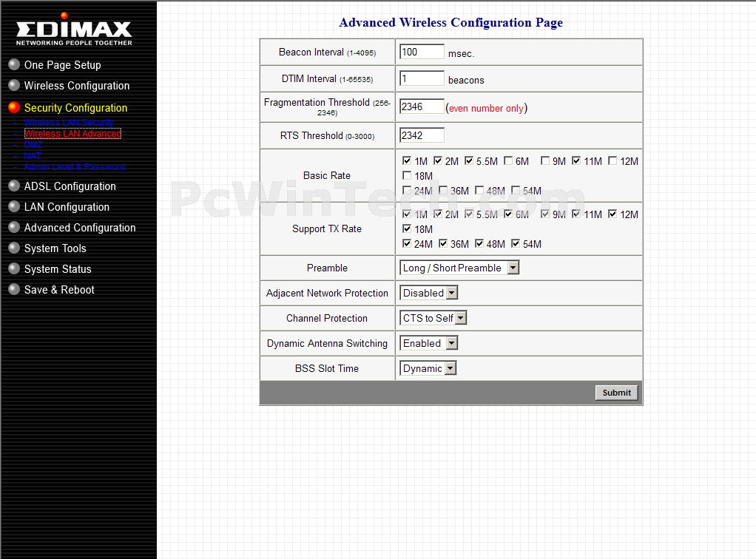Viewport: 756px width, 559px height.
Task: Click the bullet icon beside System Tools
Action: pos(14,248)
